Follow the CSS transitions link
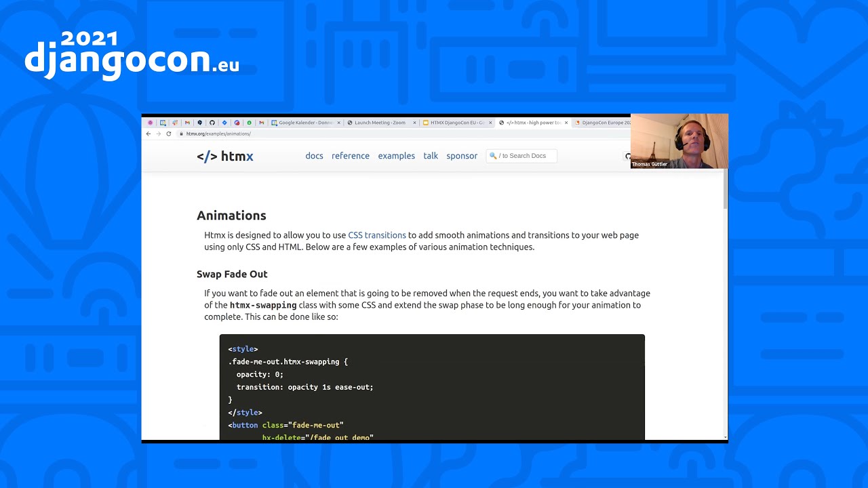 377,235
